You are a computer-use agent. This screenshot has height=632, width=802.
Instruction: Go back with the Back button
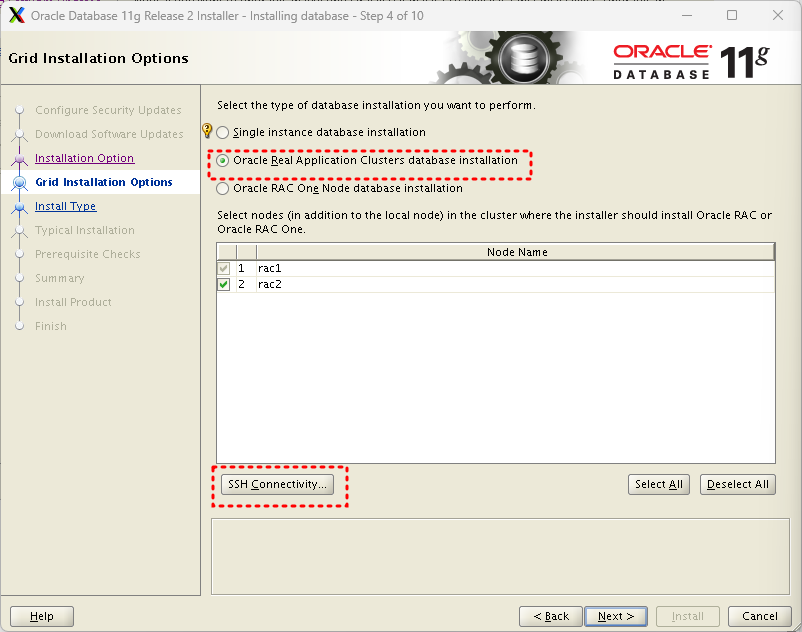pos(551,616)
